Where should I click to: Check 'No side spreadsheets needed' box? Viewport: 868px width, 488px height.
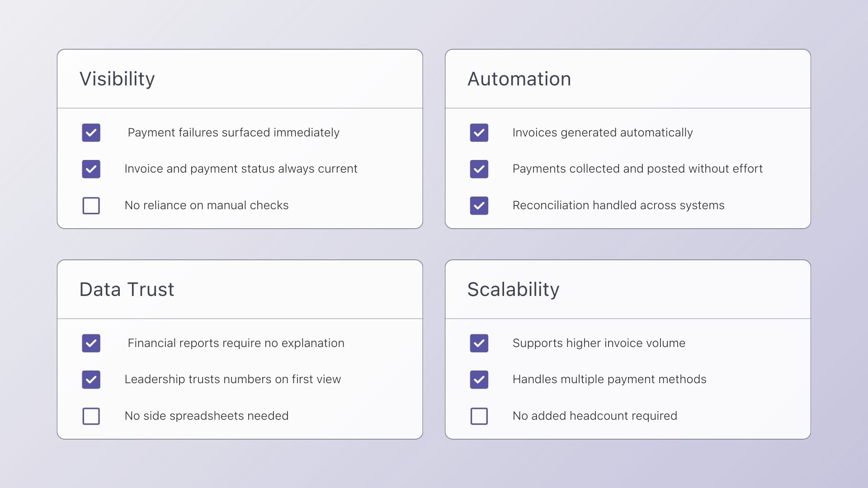[x=91, y=416]
